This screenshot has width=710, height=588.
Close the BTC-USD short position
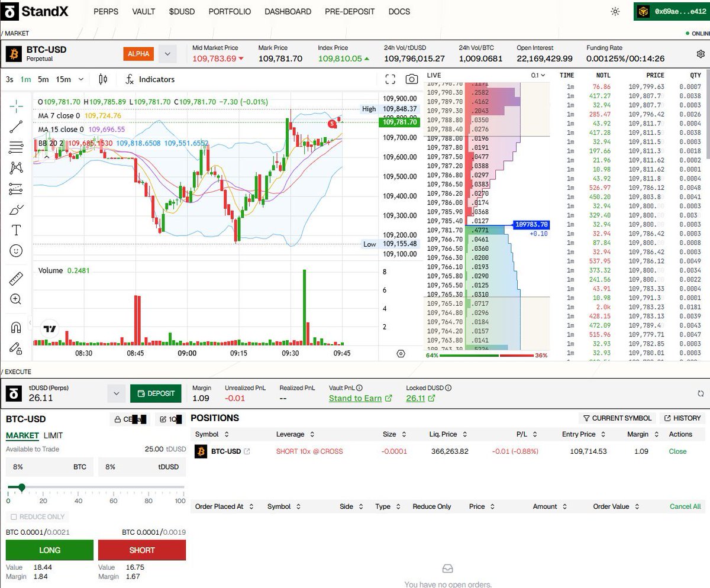coord(677,451)
